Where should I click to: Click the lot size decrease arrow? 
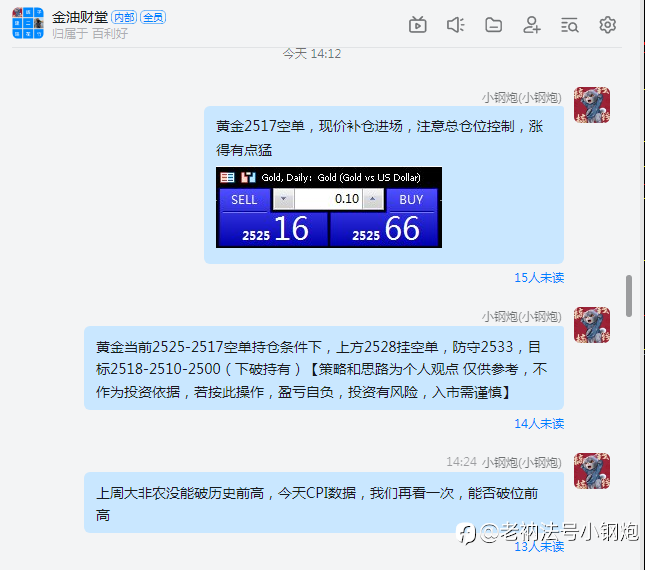pos(283,199)
